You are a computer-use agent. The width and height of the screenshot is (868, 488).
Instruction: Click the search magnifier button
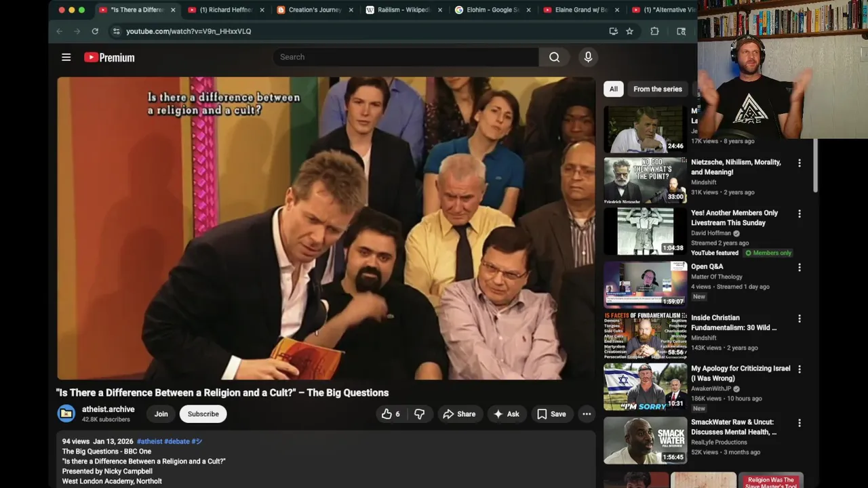pyautogui.click(x=554, y=57)
